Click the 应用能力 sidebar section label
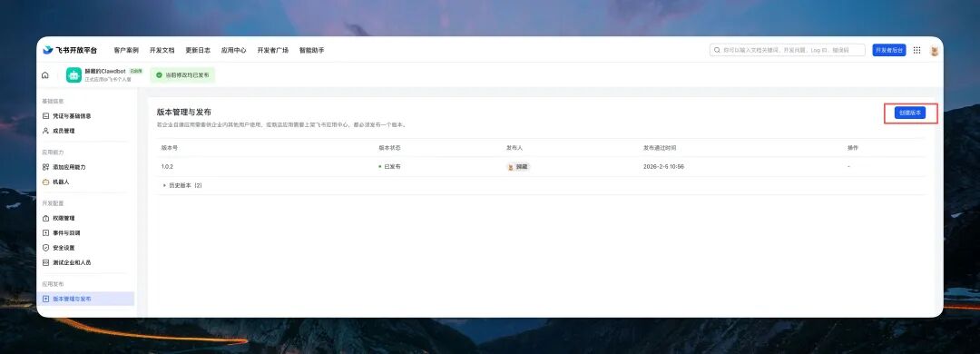Screen dimensions: 980x354 click(x=53, y=152)
